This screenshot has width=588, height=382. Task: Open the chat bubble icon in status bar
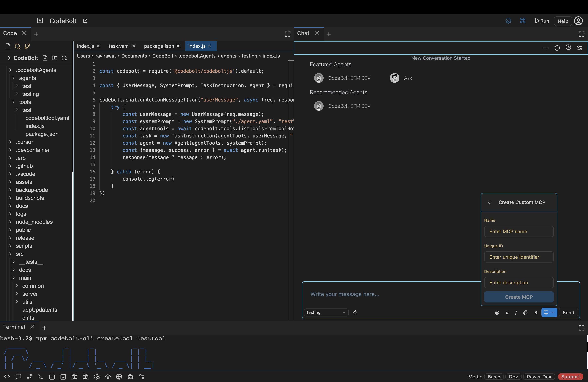pos(18,377)
